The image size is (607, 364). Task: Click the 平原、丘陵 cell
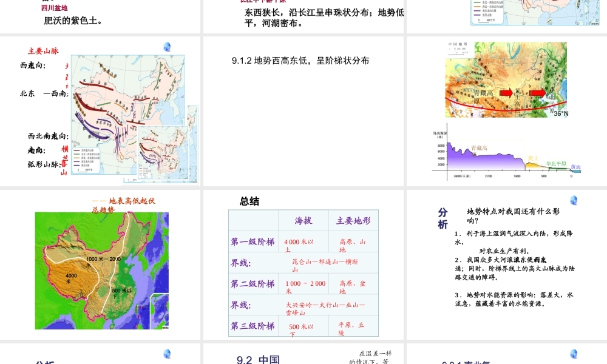(x=351, y=329)
